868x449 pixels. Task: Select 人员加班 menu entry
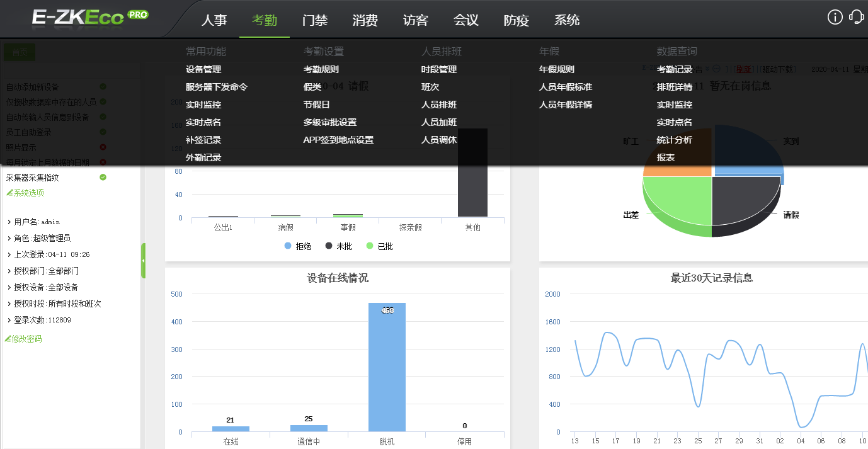[439, 122]
